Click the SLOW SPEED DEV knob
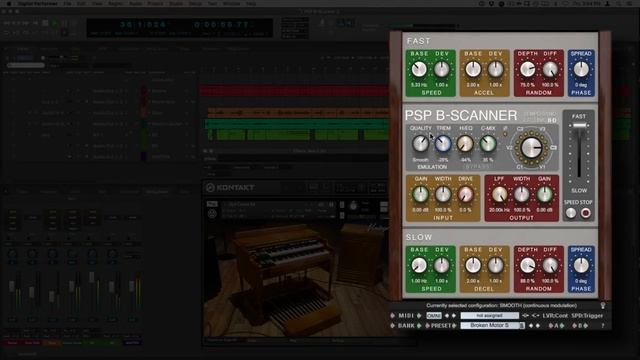Image resolution: width=640 pixels, height=360 pixels. tap(442, 265)
